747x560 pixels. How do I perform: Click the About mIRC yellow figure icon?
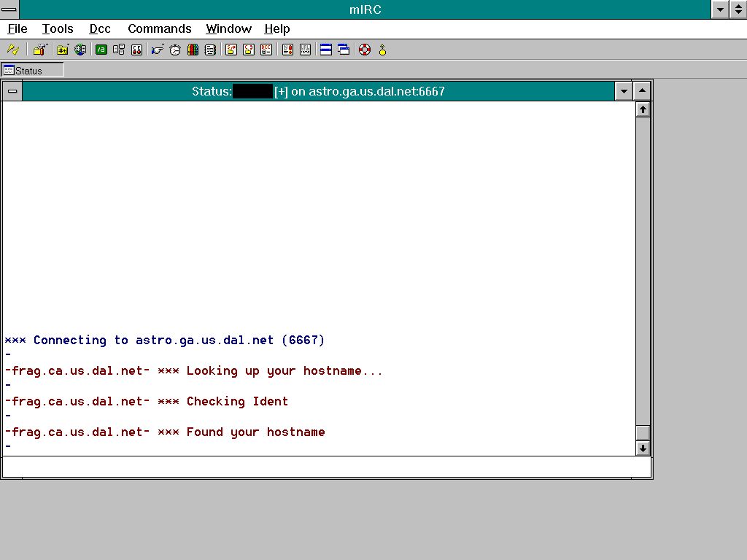pyautogui.click(x=382, y=50)
